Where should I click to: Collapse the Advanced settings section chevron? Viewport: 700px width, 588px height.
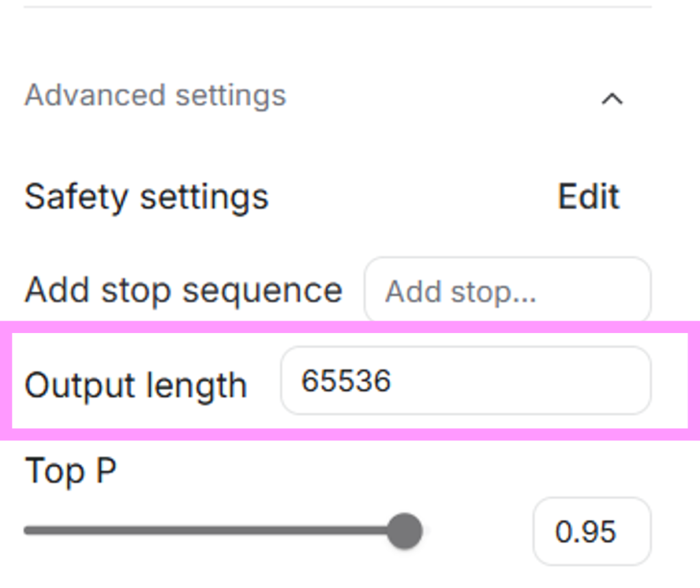[x=612, y=99]
